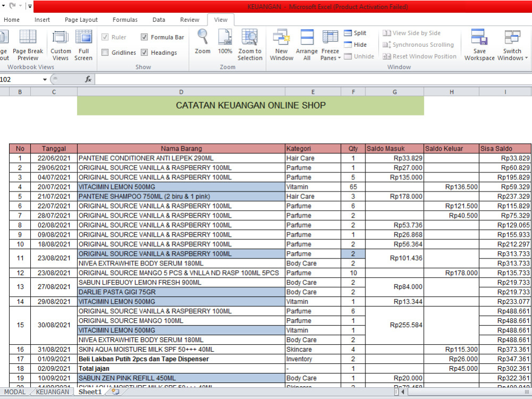Image resolution: width=532 pixels, height=399 pixels.
Task: Expand the Name Box dropdown
Action: (45, 79)
